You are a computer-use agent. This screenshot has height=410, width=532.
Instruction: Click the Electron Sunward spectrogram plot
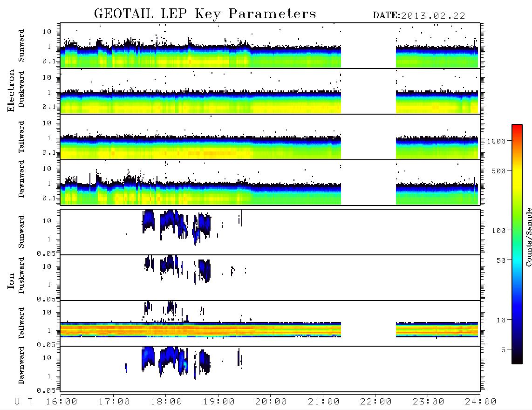(x=270, y=46)
